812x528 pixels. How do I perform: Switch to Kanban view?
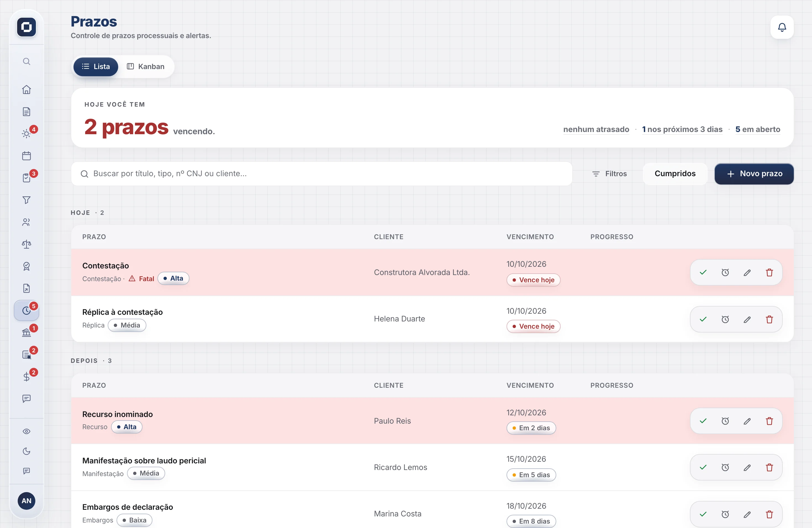click(x=146, y=67)
